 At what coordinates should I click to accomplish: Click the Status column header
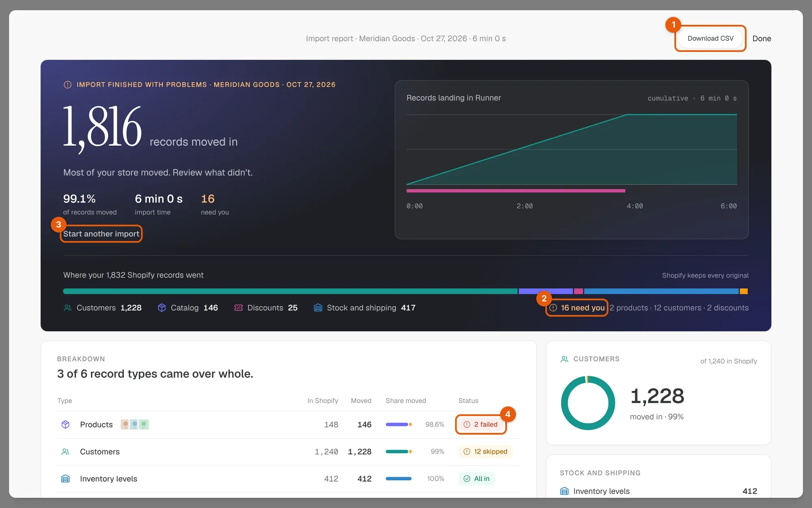468,401
